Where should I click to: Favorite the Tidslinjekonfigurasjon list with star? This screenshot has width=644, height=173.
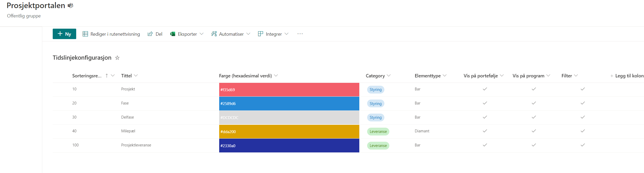pos(117,58)
